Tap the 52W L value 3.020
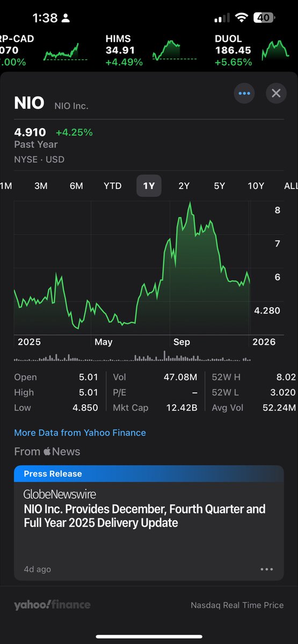 [x=282, y=392]
